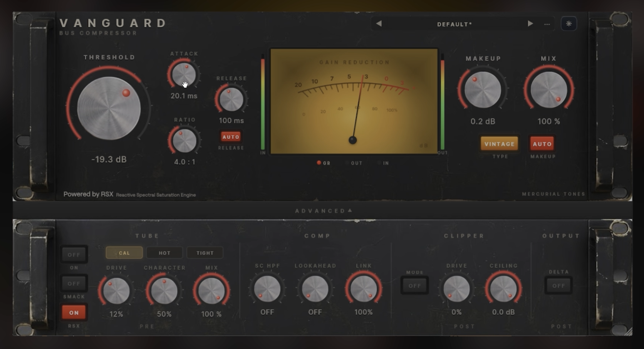Click the Tube Mix knob
Viewport: 644px width, 349px height.
[x=211, y=291]
